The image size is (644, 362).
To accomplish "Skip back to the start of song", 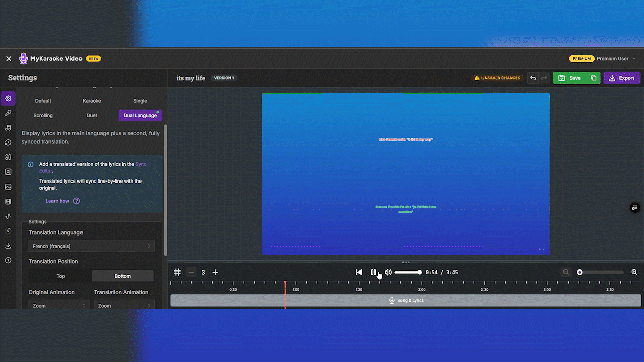I will (x=359, y=272).
